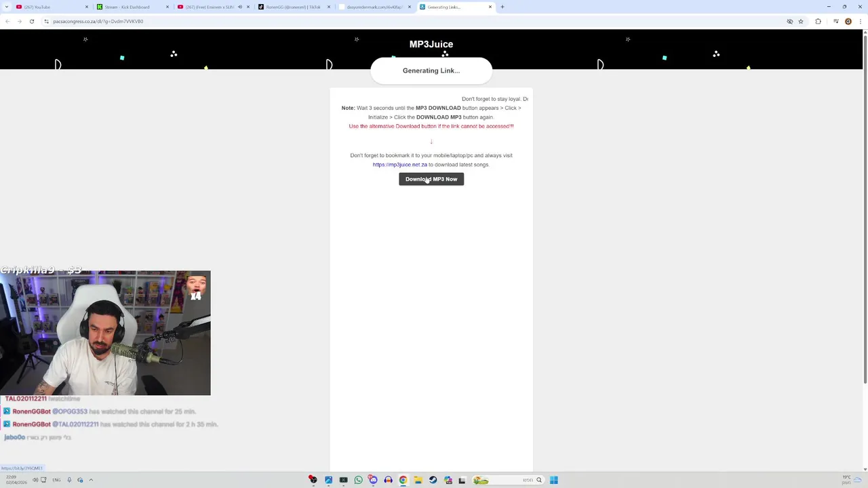
Task: Go forward in browser history
Action: pos(19,21)
